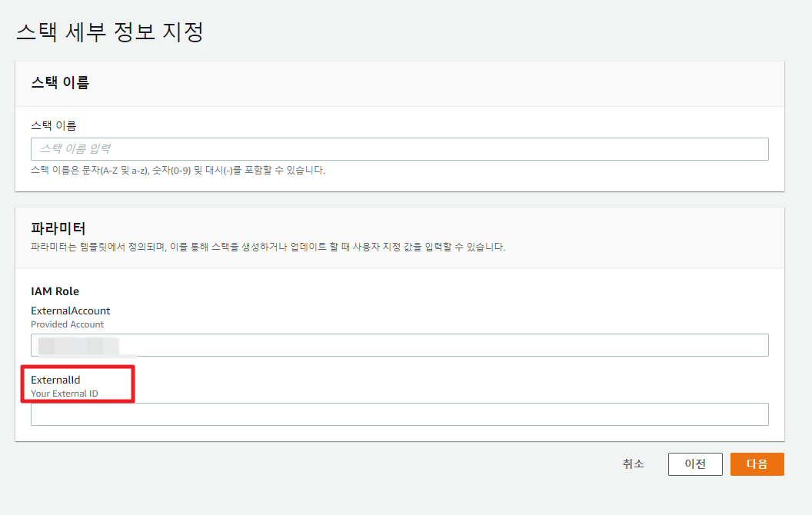Click the 파라미터 description text
Image resolution: width=812 pixels, height=515 pixels.
268,248
